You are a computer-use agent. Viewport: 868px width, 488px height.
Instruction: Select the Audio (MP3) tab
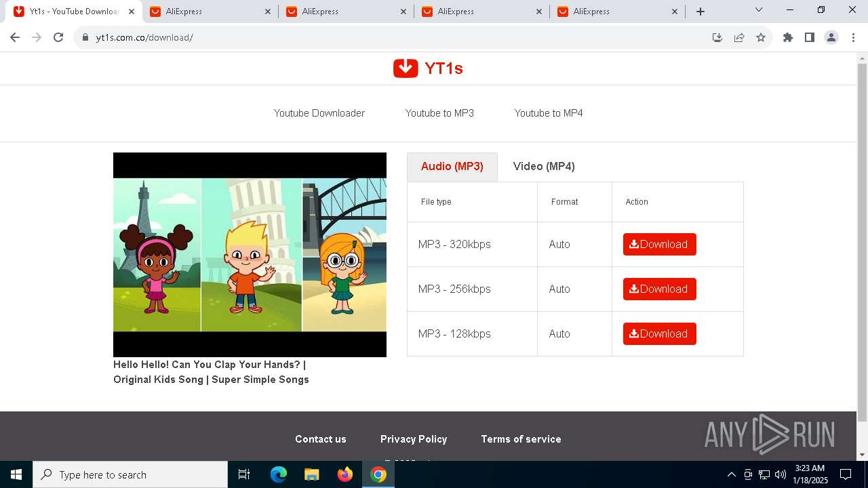452,167
